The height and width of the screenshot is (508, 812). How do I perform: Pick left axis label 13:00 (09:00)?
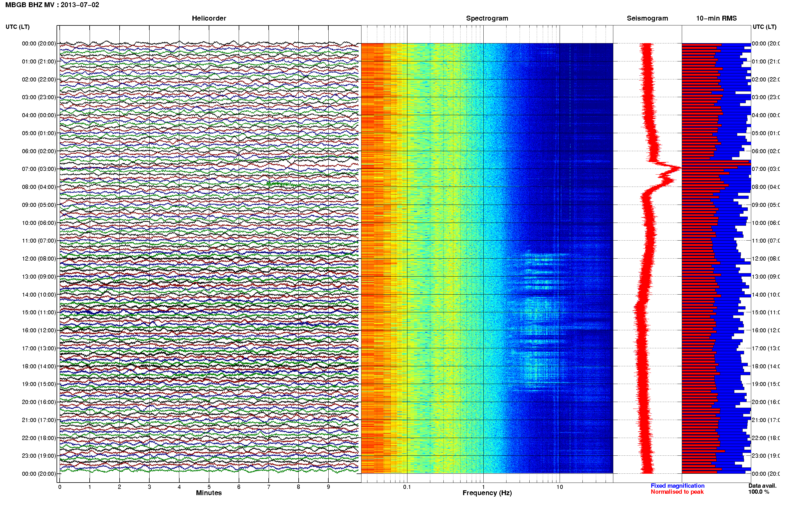pyautogui.click(x=39, y=277)
